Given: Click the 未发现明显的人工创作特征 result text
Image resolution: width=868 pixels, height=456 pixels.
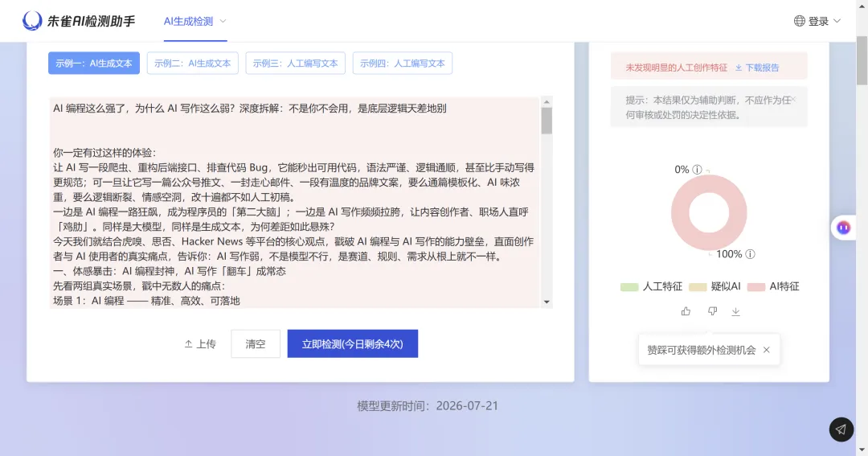Looking at the screenshot, I should (x=677, y=68).
